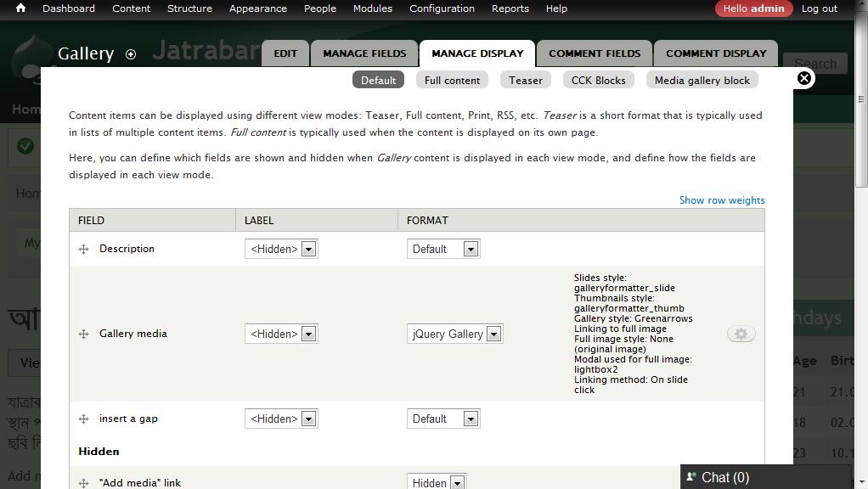
Task: Open the insert a gap format dropdown
Action: coord(443,419)
